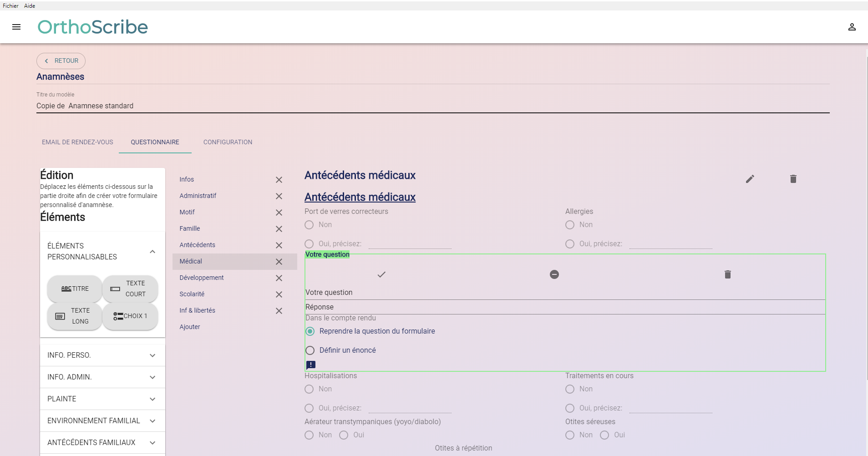868x456 pixels.
Task: Confirm the question with the checkmark icon
Action: tap(381, 274)
